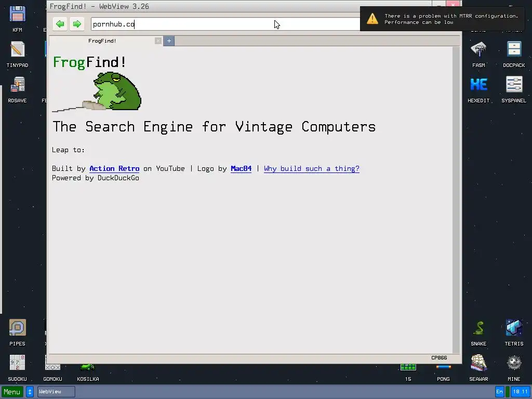Viewport: 532px width, 399px height.
Task: Switch keyboard layout via En indicator
Action: coord(499,392)
